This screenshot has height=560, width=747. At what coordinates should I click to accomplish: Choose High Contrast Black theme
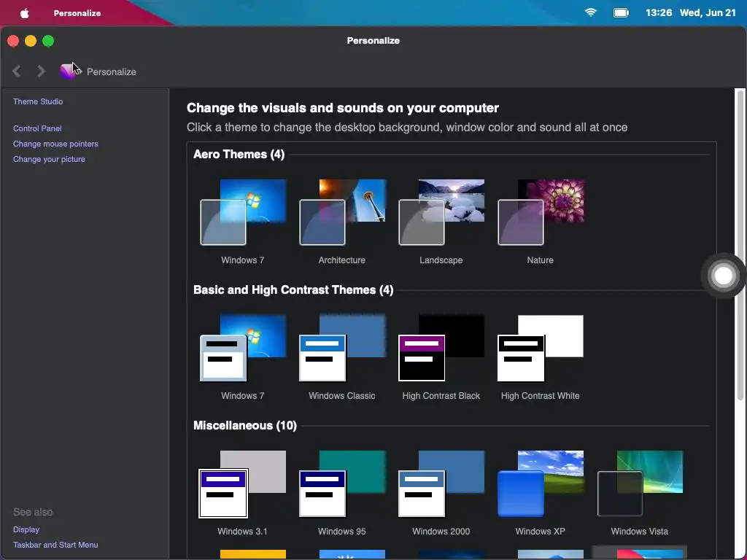441,357
